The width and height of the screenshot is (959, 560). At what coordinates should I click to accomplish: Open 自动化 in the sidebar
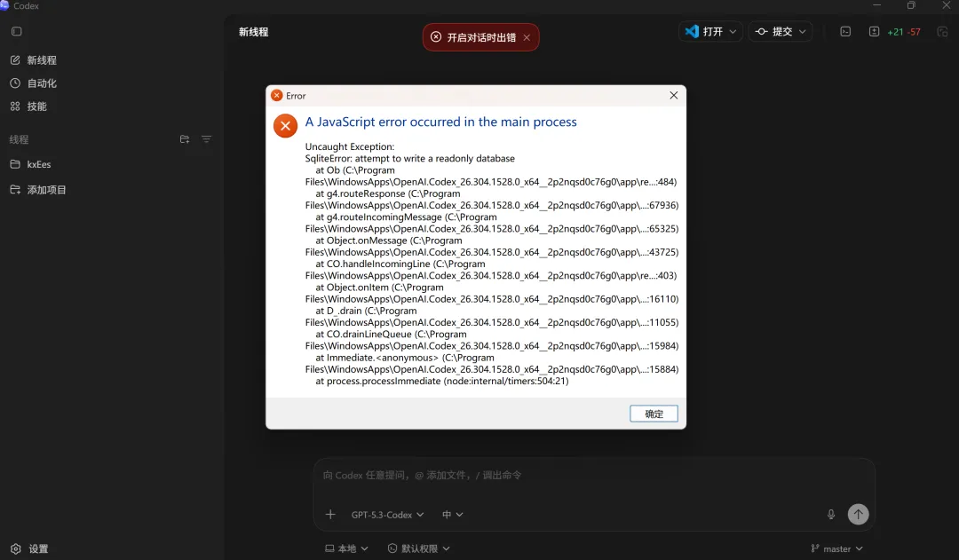(x=34, y=83)
